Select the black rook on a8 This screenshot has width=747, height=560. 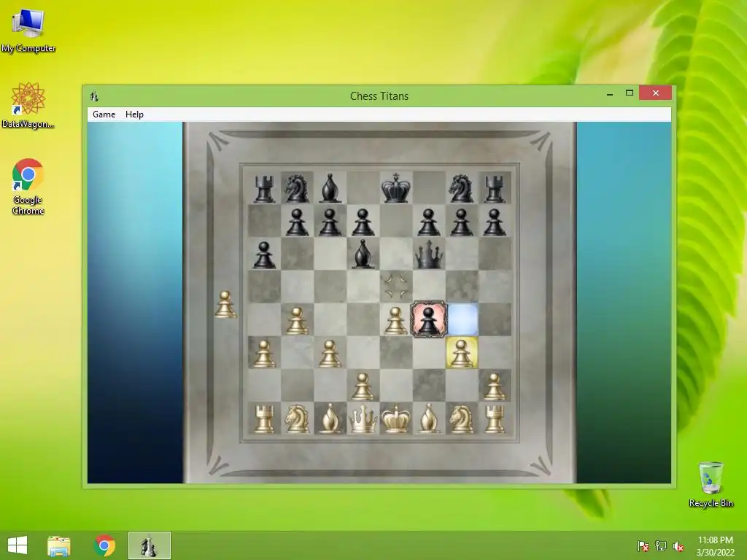click(264, 188)
